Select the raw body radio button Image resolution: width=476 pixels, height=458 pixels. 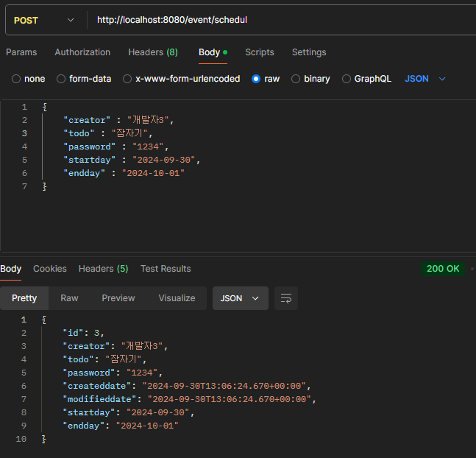[256, 79]
